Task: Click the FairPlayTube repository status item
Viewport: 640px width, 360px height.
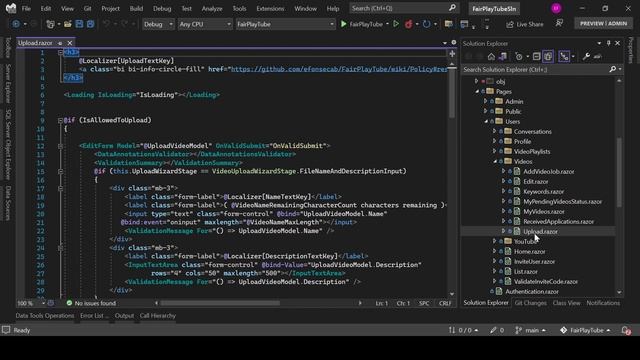Action: click(x=585, y=330)
